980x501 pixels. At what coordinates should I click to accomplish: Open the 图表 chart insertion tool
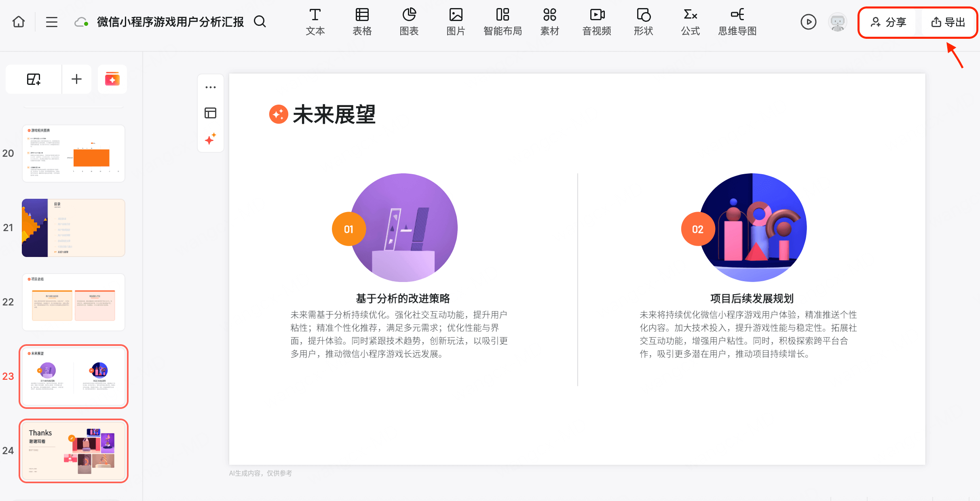[x=409, y=22]
